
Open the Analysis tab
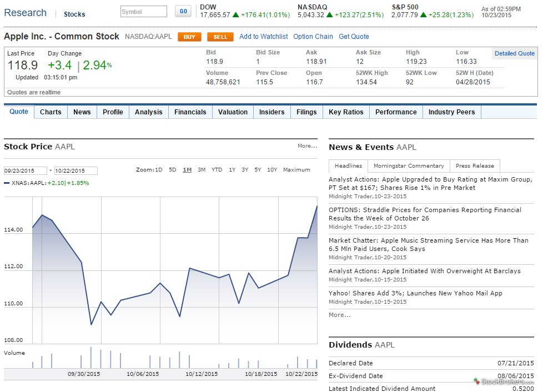click(149, 112)
